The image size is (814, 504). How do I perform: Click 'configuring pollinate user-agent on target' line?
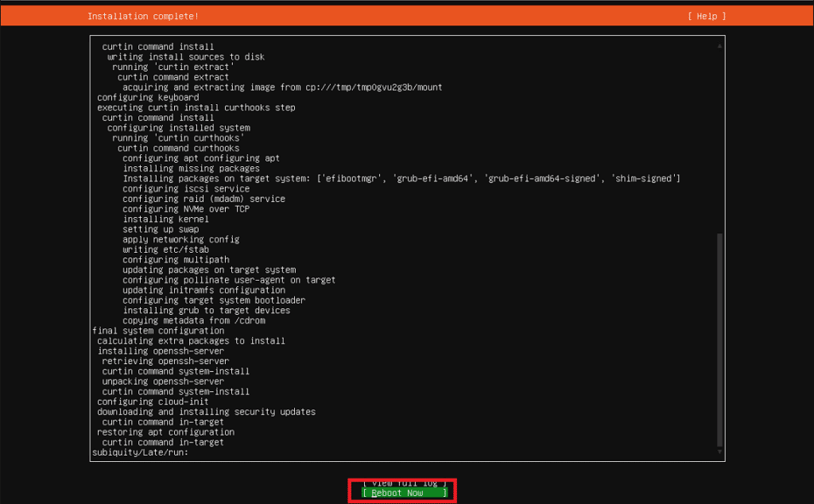(229, 280)
